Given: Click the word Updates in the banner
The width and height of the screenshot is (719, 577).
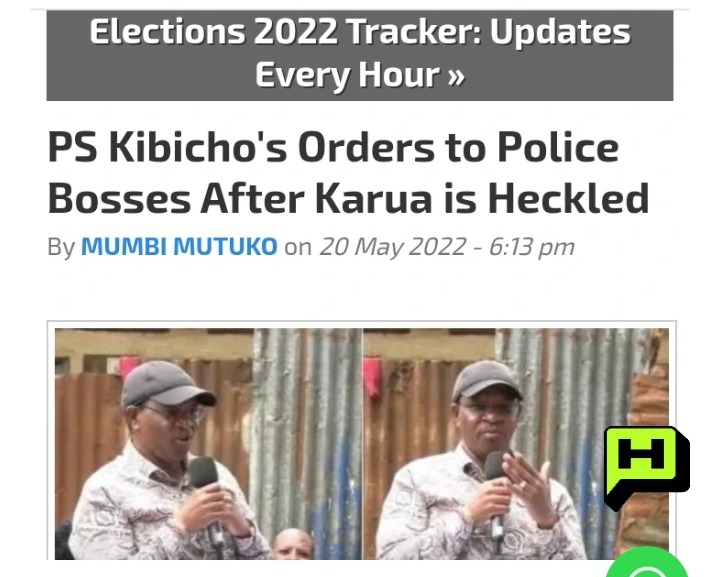Looking at the screenshot, I should pyautogui.click(x=560, y=33).
